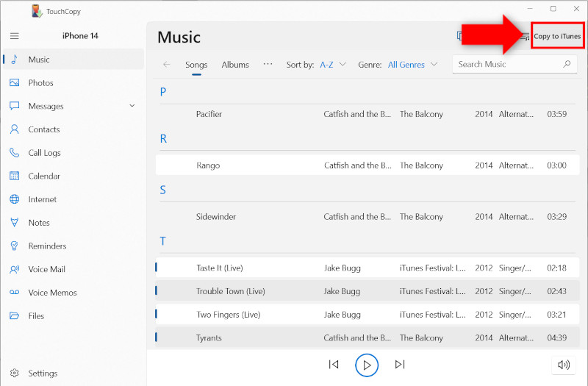588x386 pixels.
Task: Show more tabs via ellipsis
Action: click(268, 64)
